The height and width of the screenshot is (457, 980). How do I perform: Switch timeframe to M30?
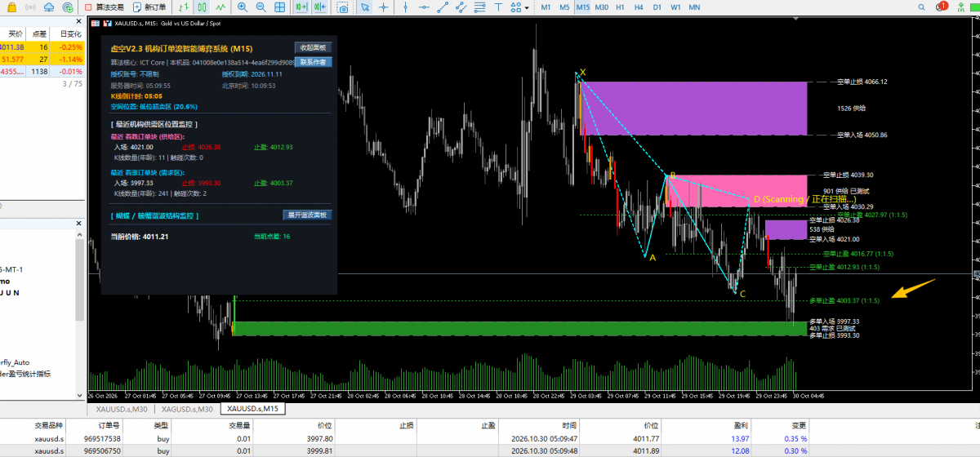pyautogui.click(x=602, y=7)
